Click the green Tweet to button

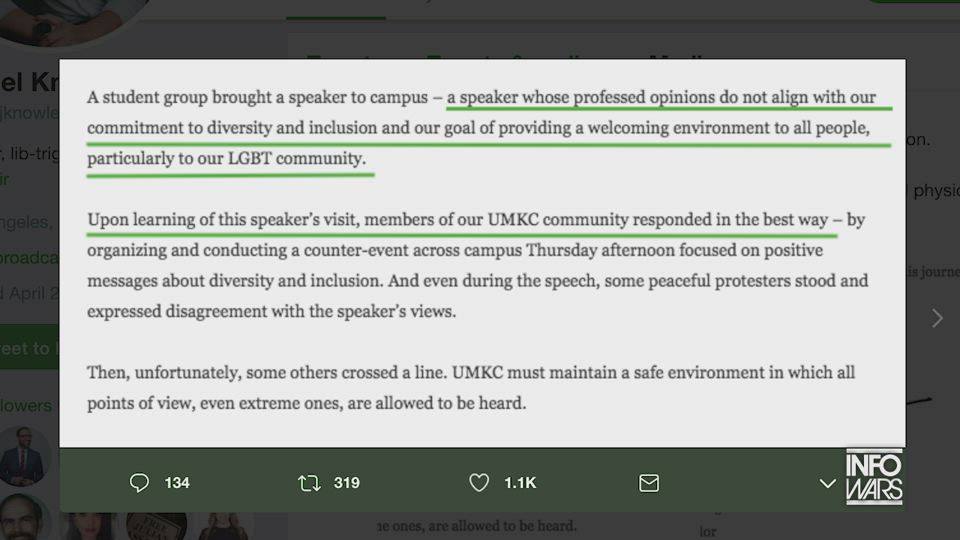[28, 348]
